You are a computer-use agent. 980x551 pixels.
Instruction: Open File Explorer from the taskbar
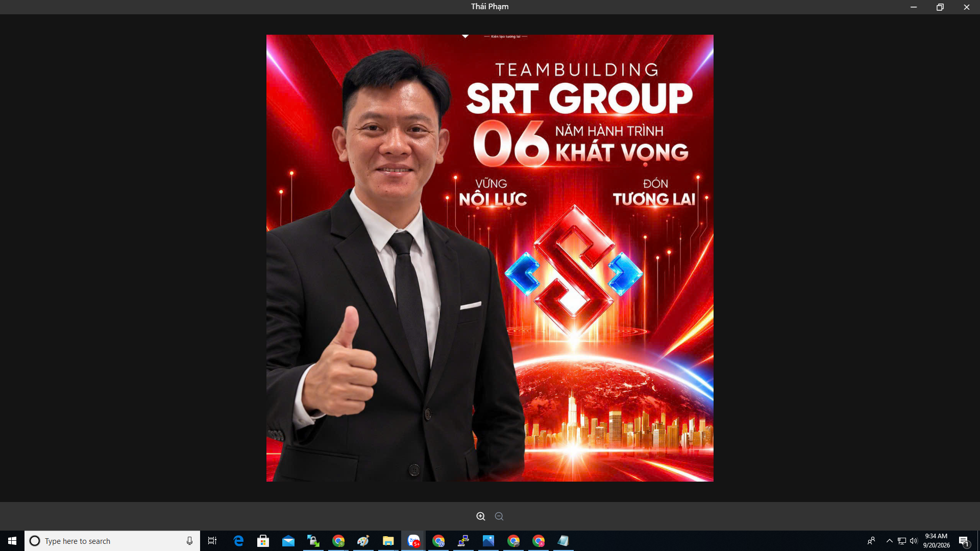coord(388,541)
